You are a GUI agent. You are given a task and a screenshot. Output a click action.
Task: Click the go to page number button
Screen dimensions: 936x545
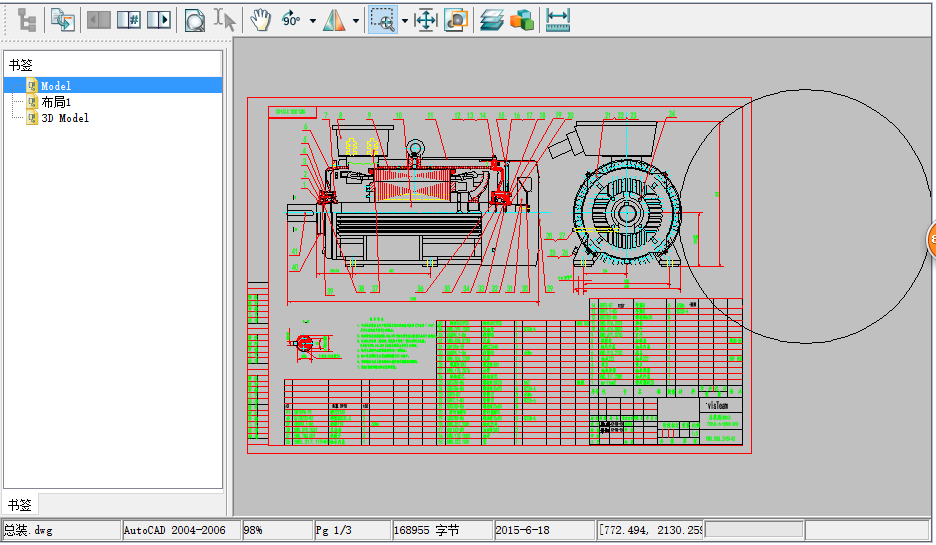[128, 20]
